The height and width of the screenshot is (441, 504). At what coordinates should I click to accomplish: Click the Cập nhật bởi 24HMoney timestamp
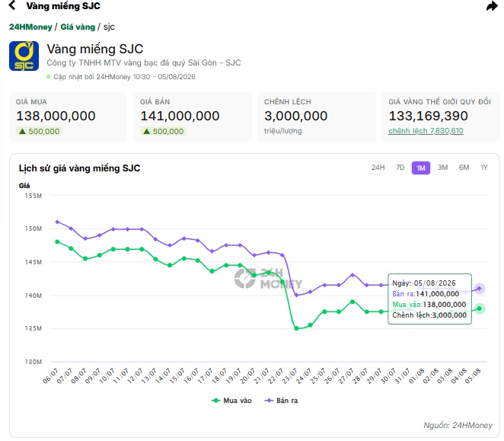[x=124, y=77]
